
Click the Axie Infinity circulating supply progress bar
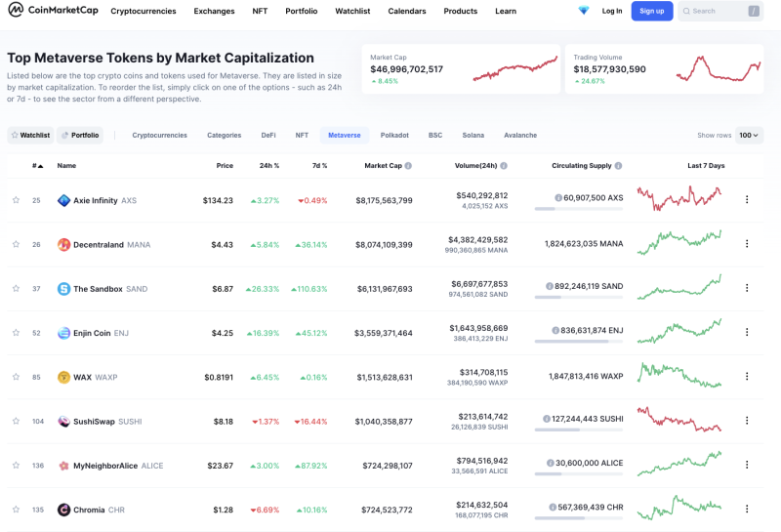click(x=579, y=209)
